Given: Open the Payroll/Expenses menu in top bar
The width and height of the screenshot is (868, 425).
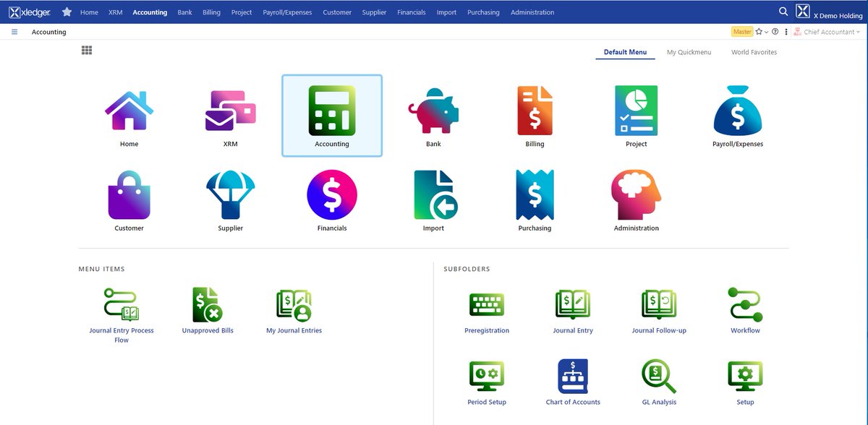Looking at the screenshot, I should [x=288, y=12].
